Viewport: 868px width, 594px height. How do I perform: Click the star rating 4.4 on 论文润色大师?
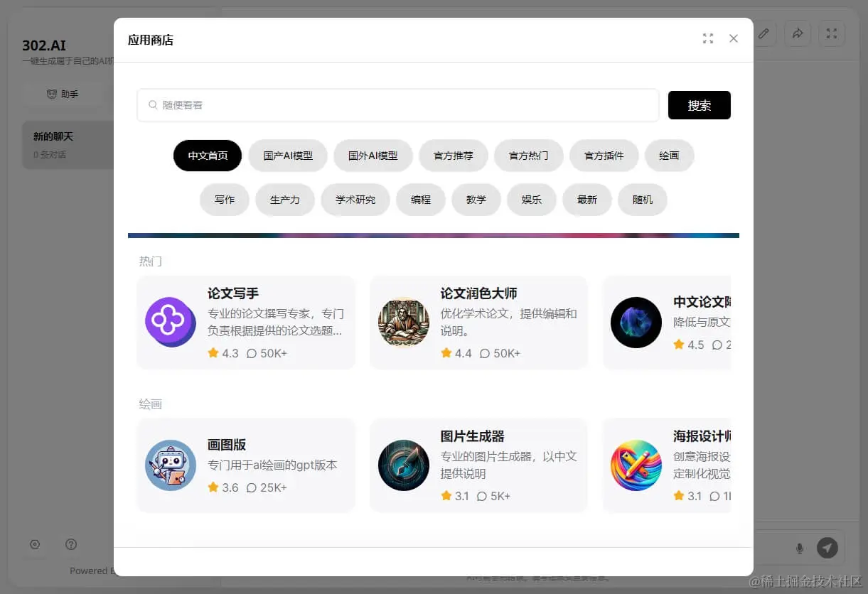[456, 353]
